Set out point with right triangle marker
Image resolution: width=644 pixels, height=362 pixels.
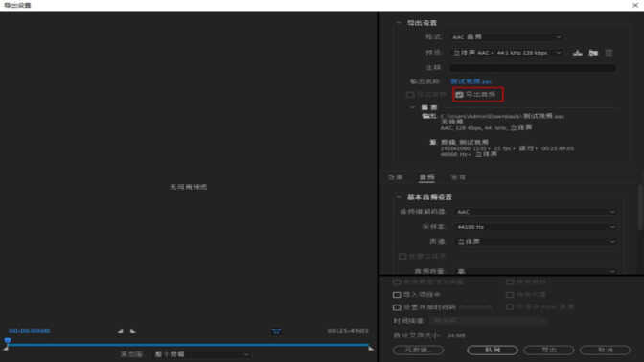(133, 331)
